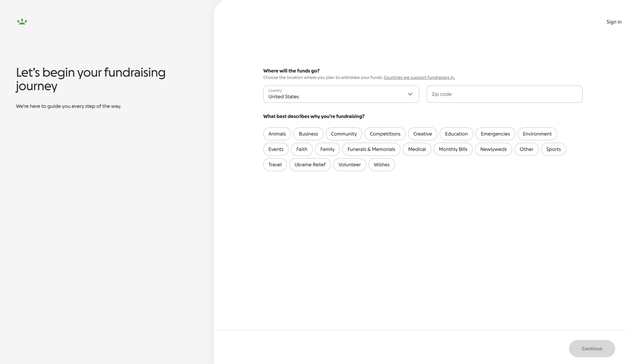Select the Animals category chip
Screen dimensions: 627x364
[x=277, y=134]
